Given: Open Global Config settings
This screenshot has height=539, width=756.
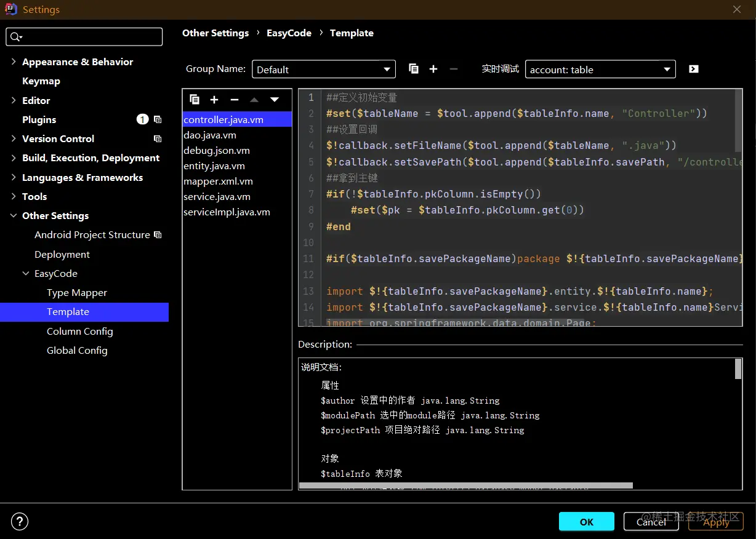Looking at the screenshot, I should (77, 350).
